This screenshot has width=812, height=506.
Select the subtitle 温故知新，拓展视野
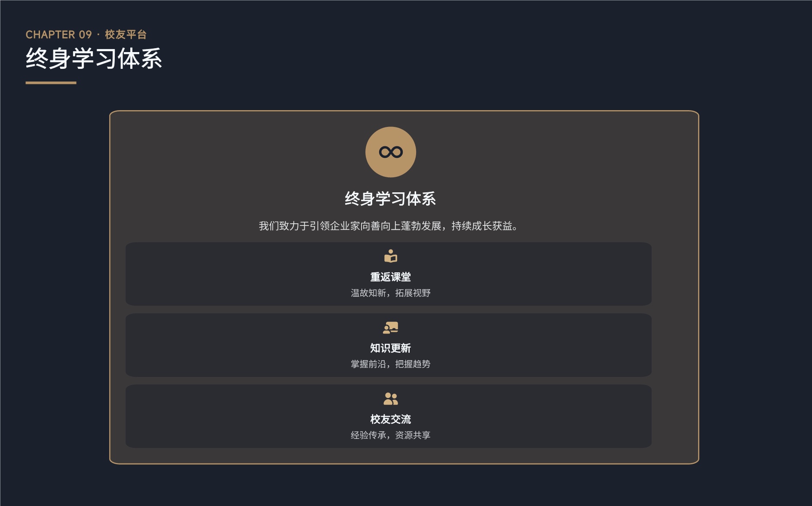[x=390, y=293]
